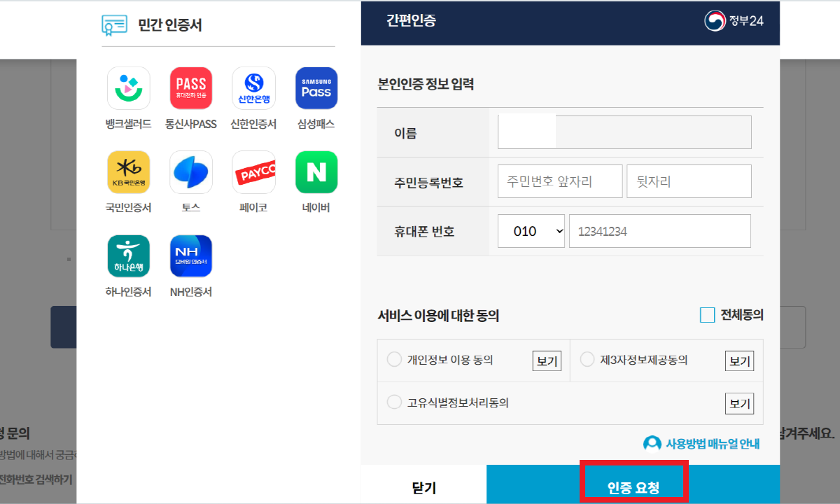Click the 인증 요청 button

[633, 484]
